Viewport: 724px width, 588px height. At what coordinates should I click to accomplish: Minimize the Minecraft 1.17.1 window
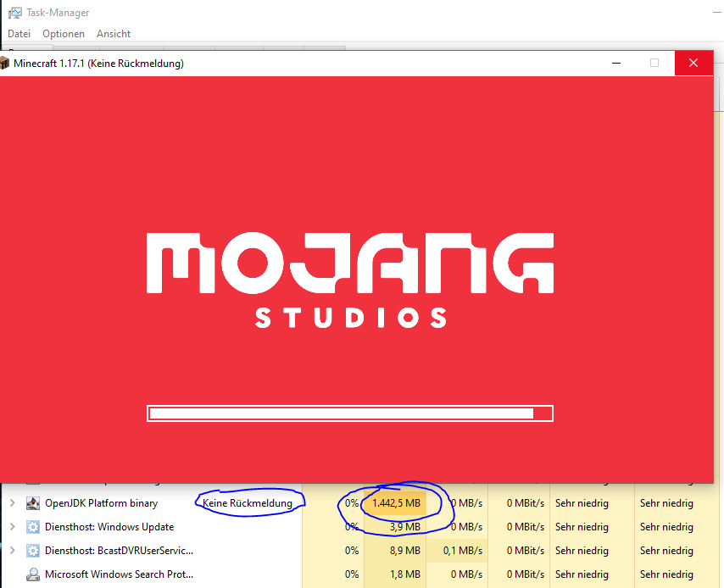(615, 64)
